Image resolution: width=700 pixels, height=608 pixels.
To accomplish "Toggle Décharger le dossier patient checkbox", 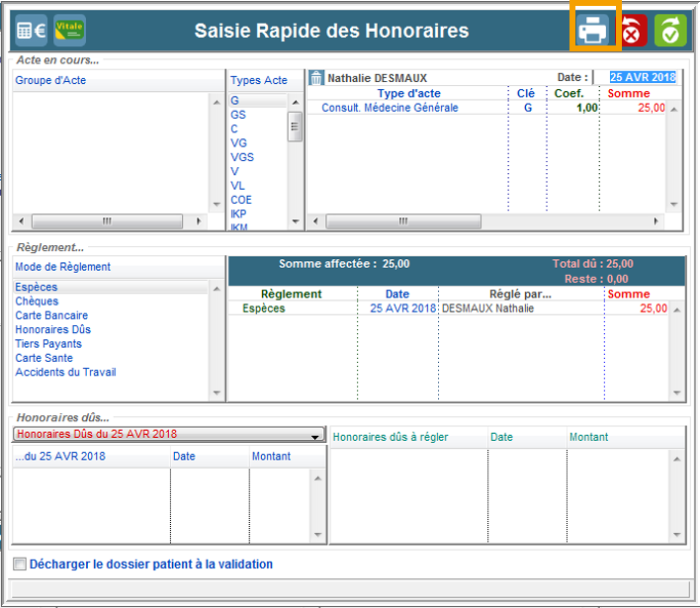I will click(x=20, y=565).
